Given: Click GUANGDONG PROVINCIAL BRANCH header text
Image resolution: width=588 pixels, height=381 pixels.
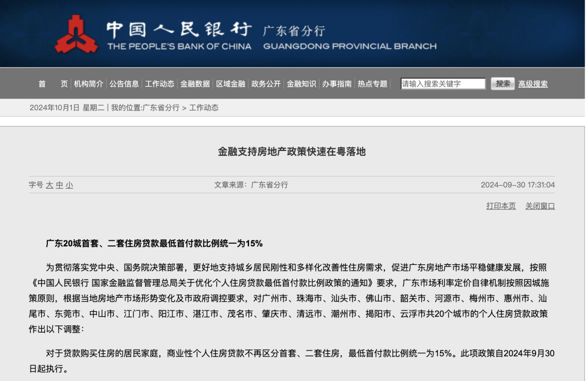Looking at the screenshot, I should (x=350, y=46).
